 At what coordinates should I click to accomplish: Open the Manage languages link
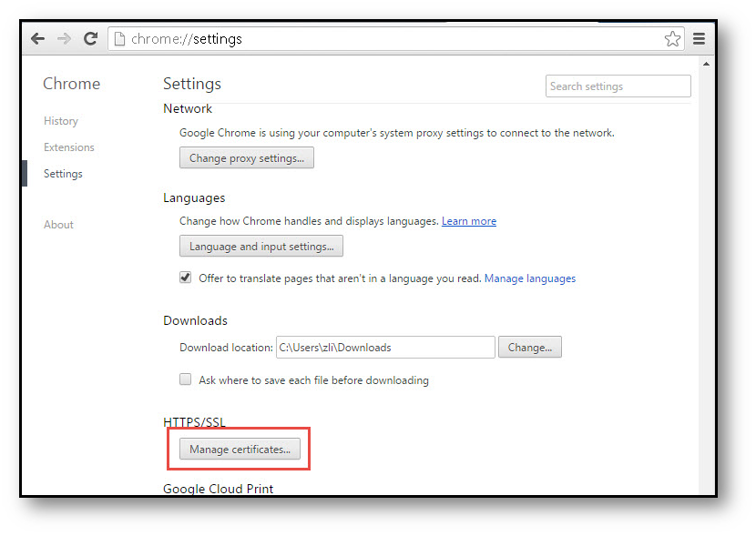pos(530,278)
